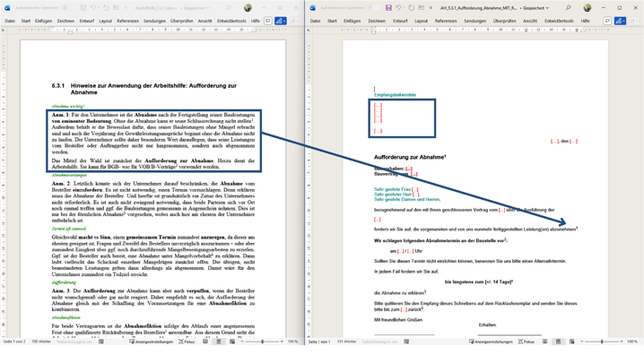
Task: Click 'Seite 1 von 1' in the right status bar
Action: click(x=319, y=342)
